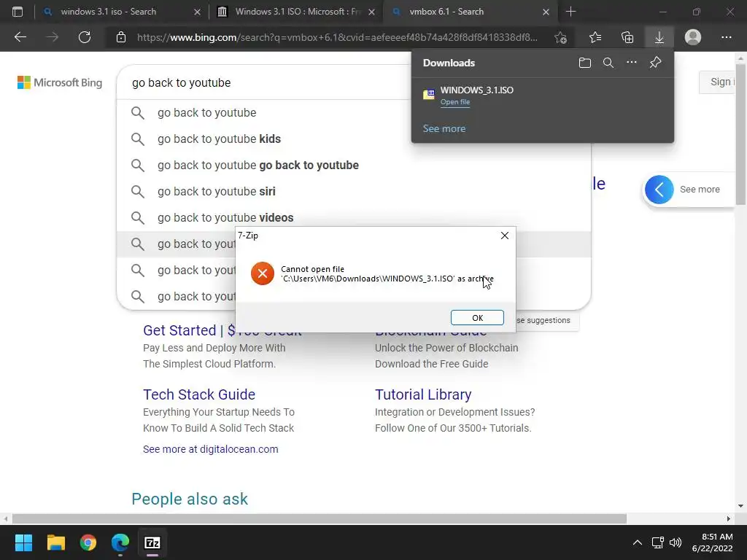
Task: Click the WINDOWS_3.1.ISO file icon
Action: [x=429, y=94]
